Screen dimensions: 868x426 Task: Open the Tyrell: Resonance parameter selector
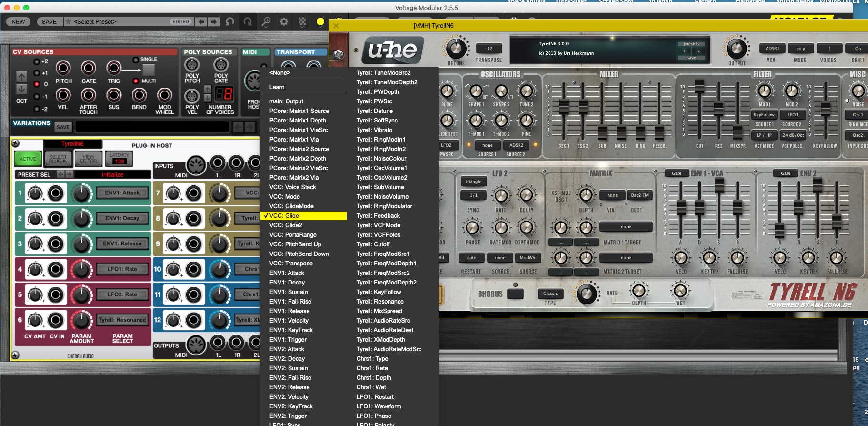point(122,320)
